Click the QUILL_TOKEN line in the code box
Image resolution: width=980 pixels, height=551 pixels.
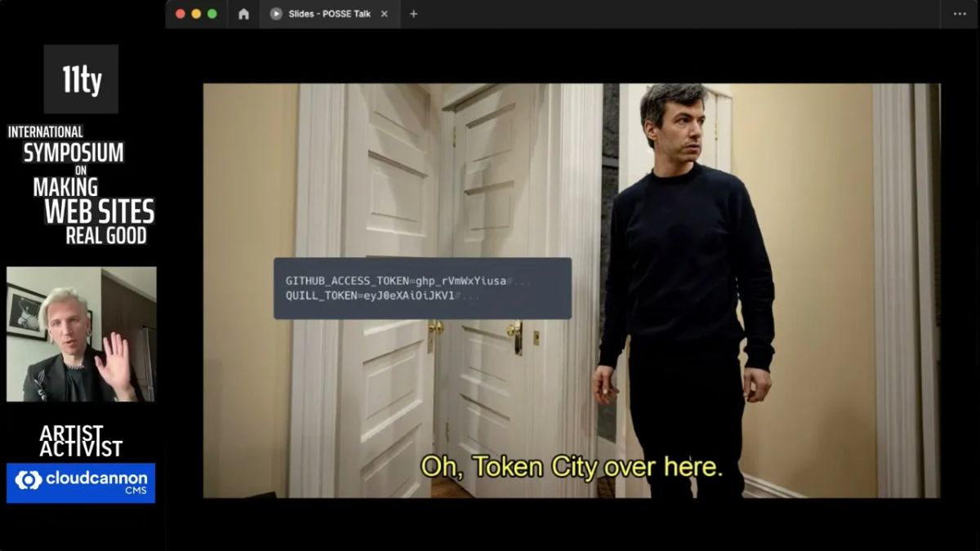click(383, 295)
